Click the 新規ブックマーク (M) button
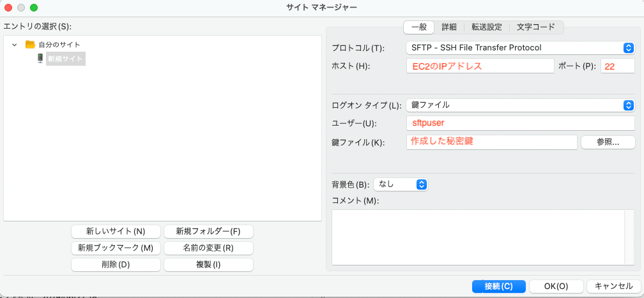This screenshot has width=644, height=298. (x=116, y=248)
